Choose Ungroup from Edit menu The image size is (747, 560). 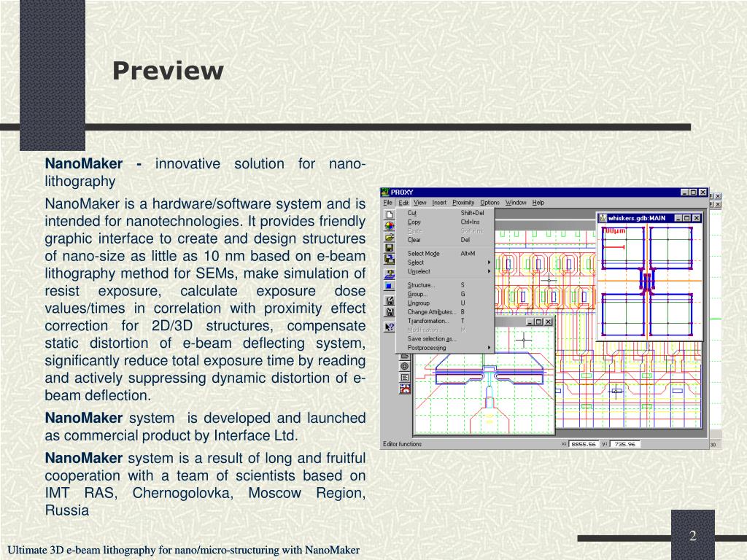coord(445,303)
